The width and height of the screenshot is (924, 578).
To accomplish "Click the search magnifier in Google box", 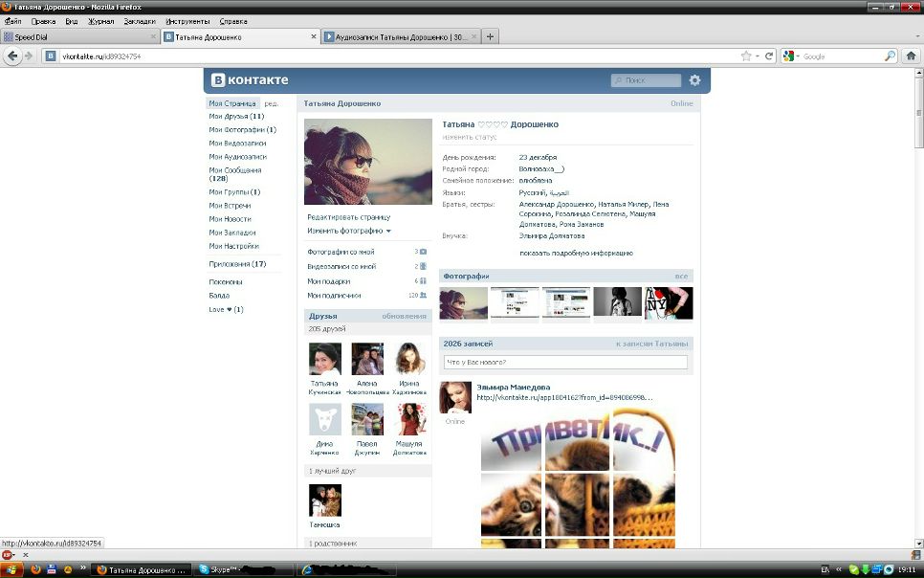I will [x=890, y=56].
